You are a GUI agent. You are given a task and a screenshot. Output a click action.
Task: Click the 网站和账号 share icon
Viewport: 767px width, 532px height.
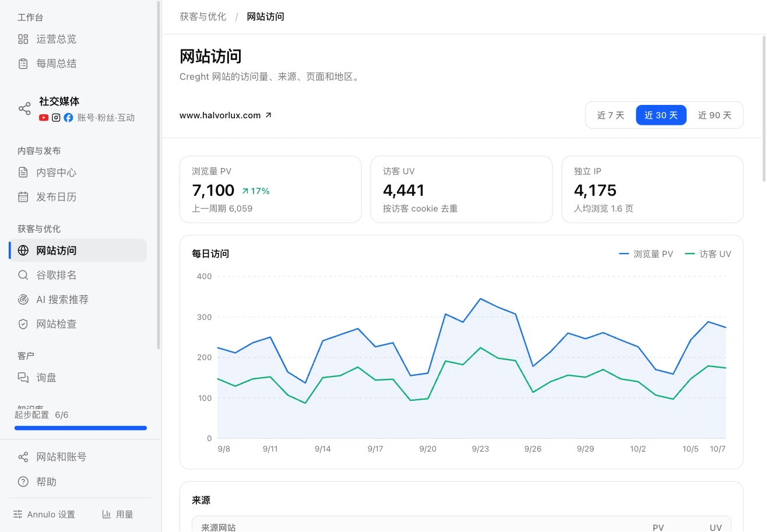(x=23, y=457)
